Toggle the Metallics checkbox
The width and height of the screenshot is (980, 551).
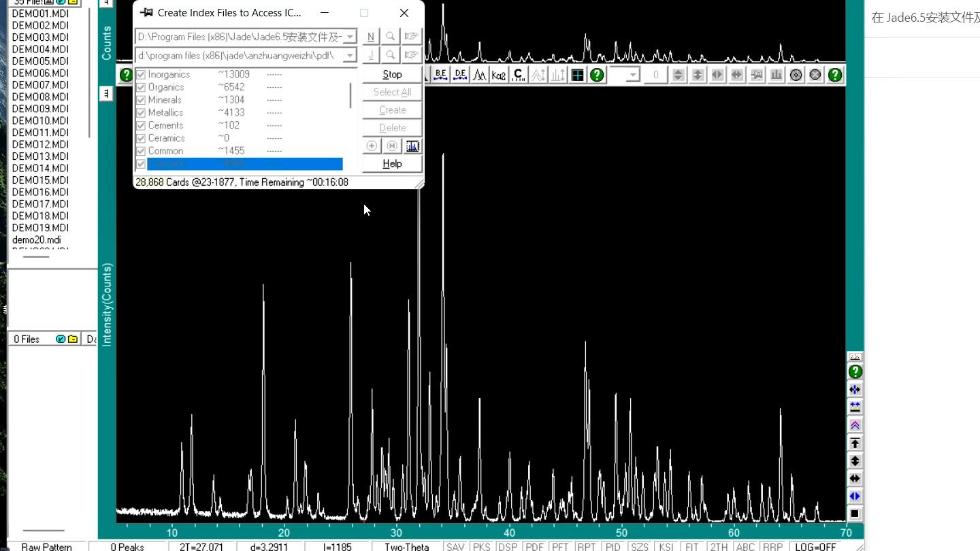141,112
